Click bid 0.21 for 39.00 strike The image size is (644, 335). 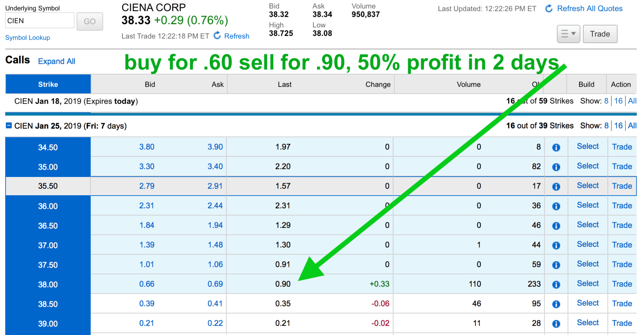coord(147,323)
